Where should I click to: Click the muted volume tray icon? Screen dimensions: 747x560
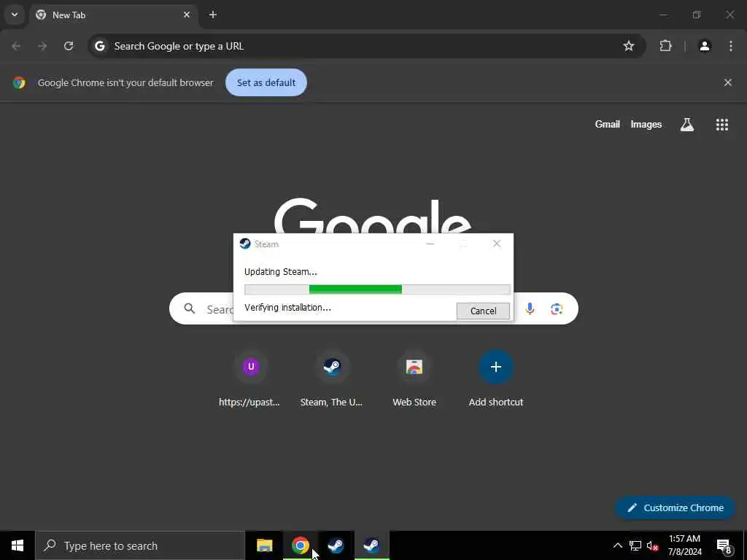(652, 545)
